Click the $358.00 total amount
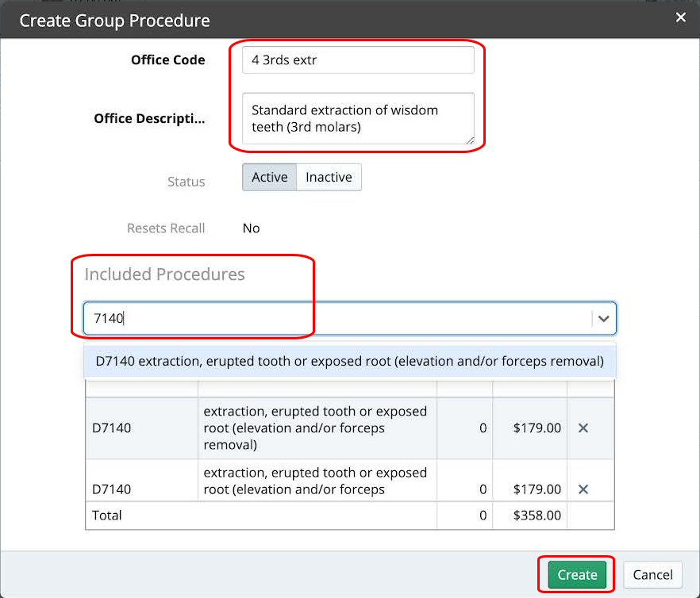 pos(537,516)
